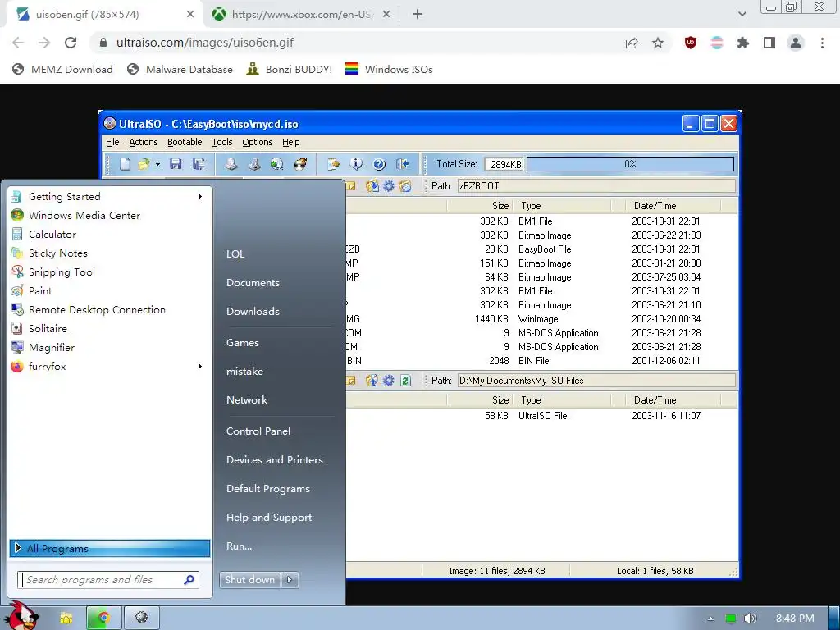Select the EasyBoot File 23 KB row

tap(541, 249)
